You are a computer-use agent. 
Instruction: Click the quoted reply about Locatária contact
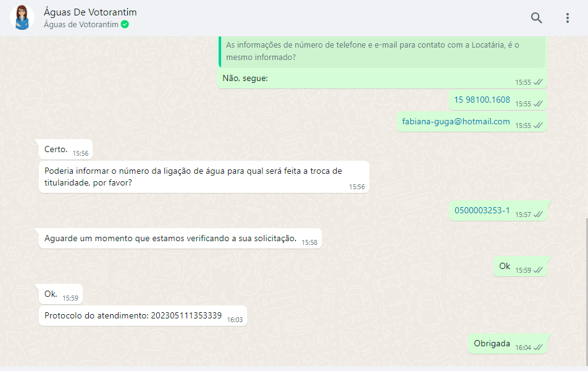click(382, 51)
